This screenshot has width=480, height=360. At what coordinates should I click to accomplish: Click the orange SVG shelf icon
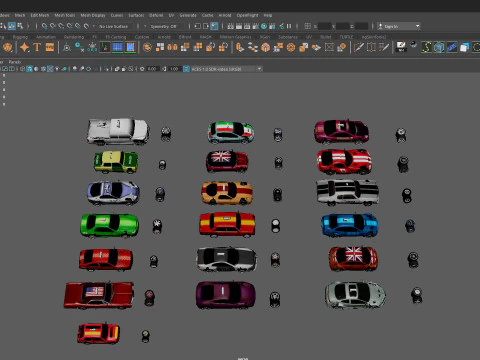50,47
